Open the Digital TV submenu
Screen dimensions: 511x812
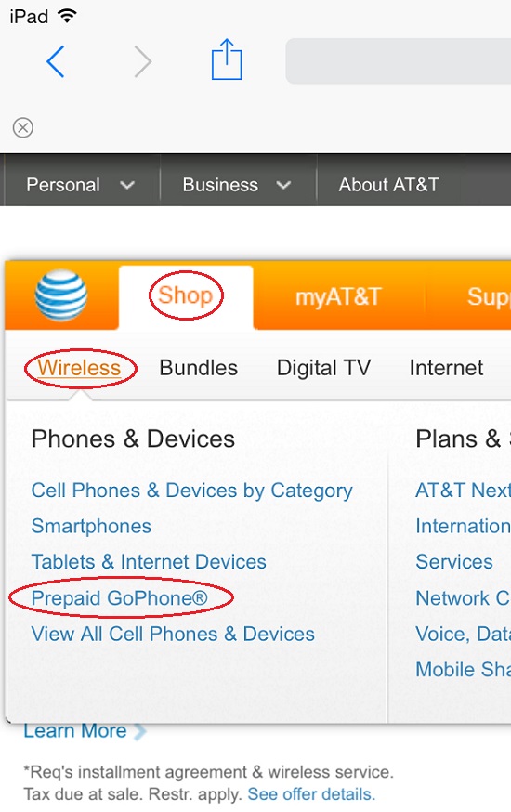[x=324, y=368]
